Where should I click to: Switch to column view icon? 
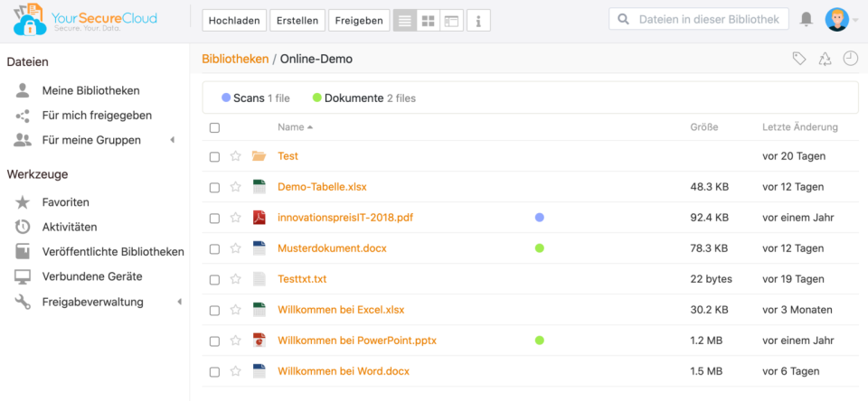coord(452,21)
